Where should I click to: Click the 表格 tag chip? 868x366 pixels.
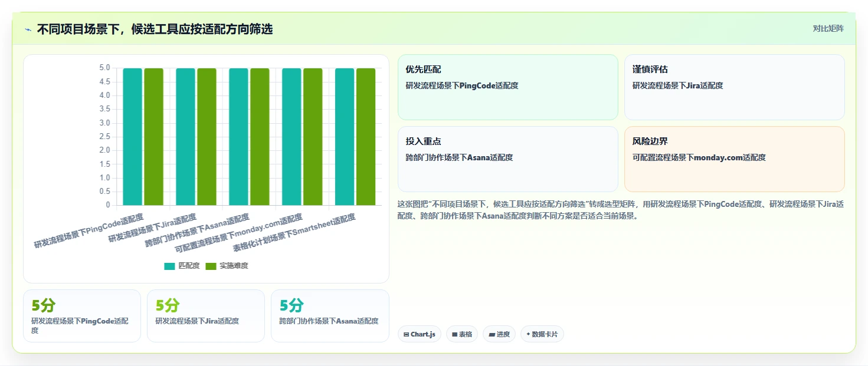click(462, 334)
